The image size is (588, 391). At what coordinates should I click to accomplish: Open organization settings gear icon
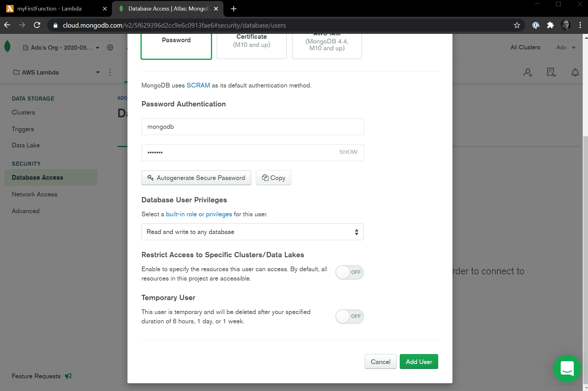coord(110,47)
